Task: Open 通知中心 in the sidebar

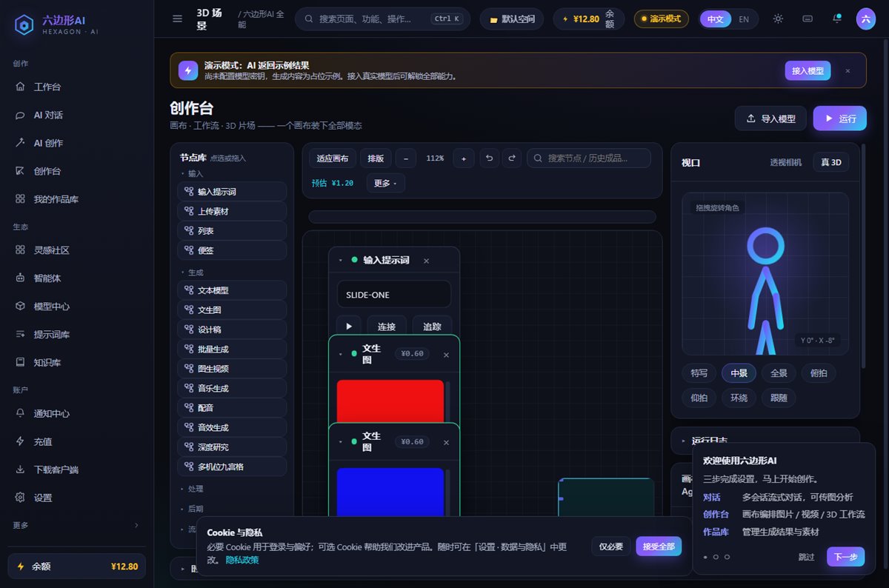Action: [x=76, y=413]
